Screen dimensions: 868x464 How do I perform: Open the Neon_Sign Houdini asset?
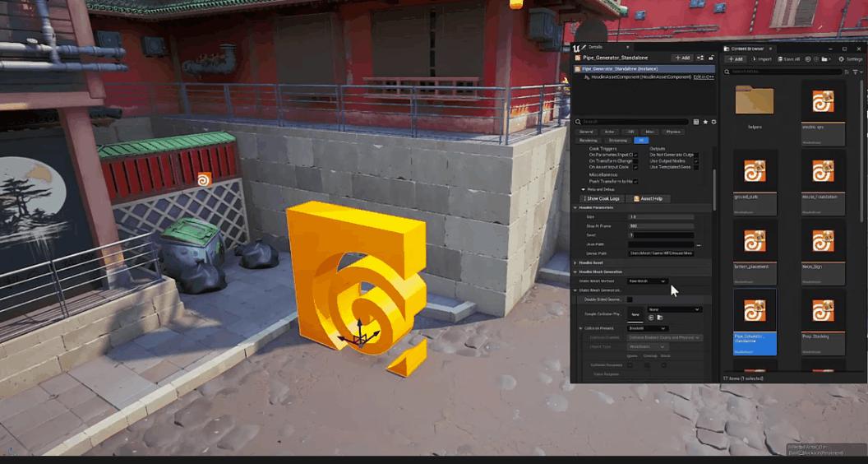(823, 241)
